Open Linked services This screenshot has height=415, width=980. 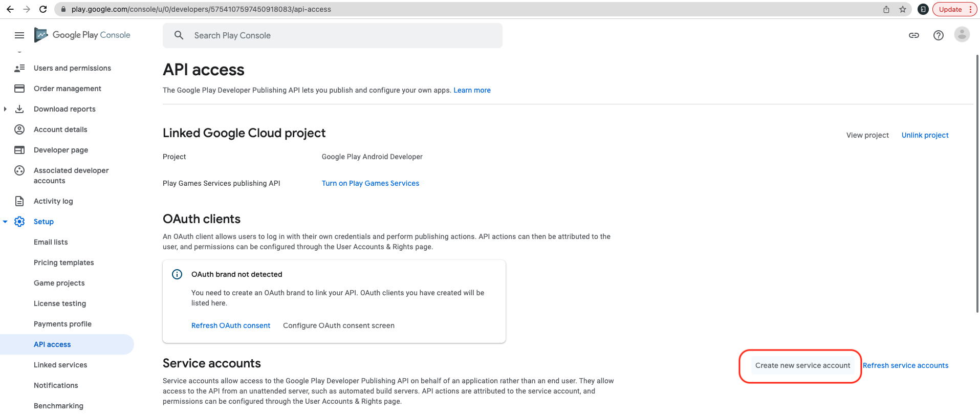click(x=60, y=365)
